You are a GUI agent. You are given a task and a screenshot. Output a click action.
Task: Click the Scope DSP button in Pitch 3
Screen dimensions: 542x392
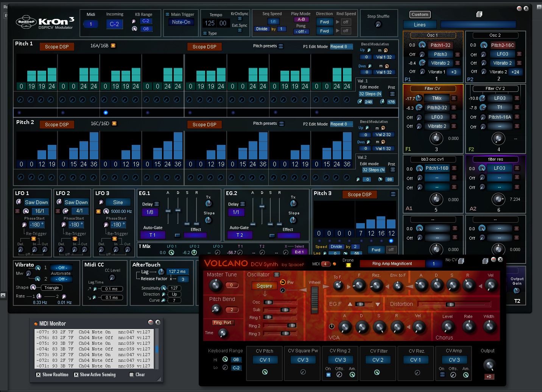(360, 195)
